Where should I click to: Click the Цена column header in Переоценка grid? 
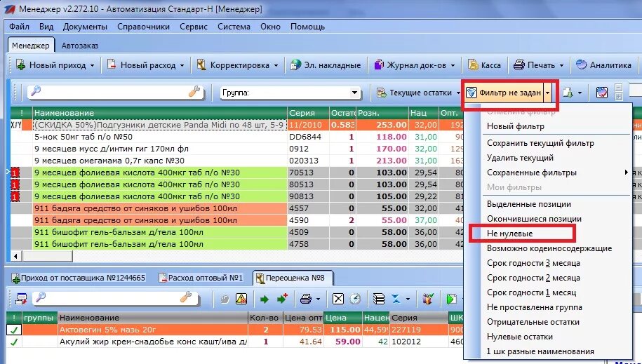(342, 317)
